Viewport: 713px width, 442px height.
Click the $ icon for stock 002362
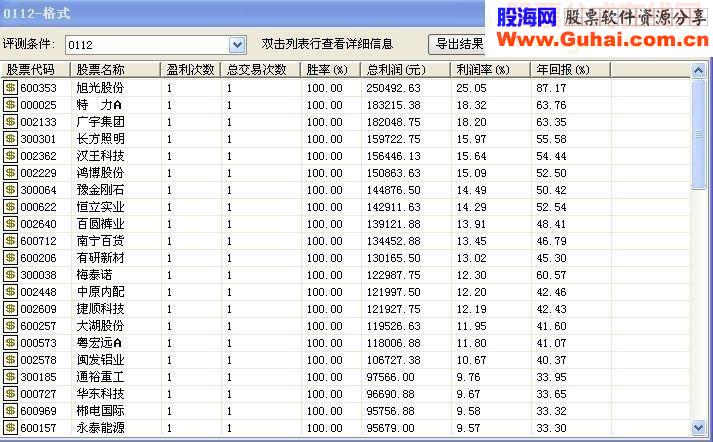[10, 156]
